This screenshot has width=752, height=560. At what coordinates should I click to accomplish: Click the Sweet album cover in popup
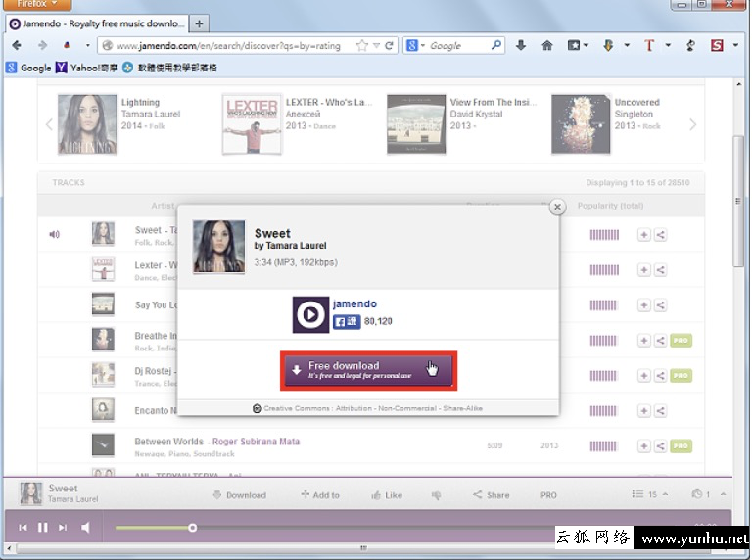pos(218,247)
